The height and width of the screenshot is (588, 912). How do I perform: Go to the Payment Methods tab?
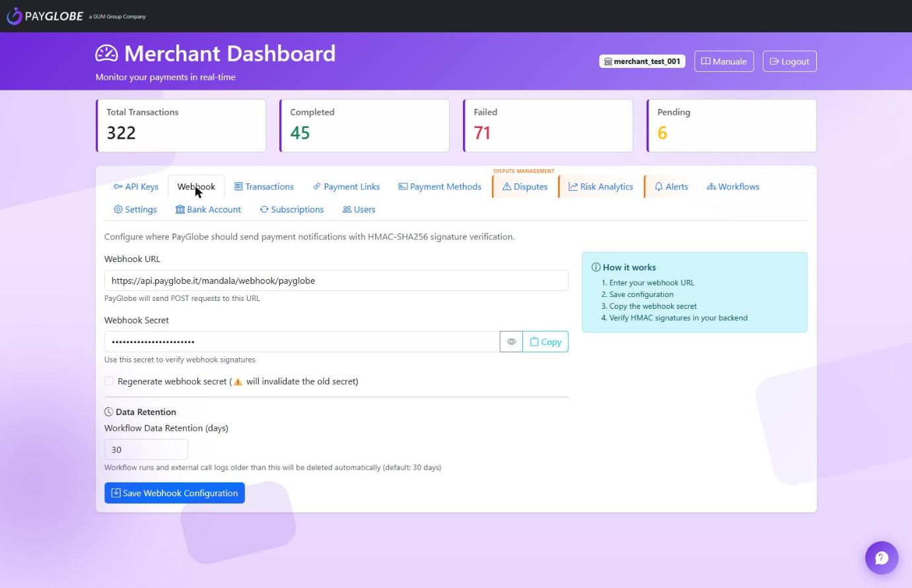440,187
